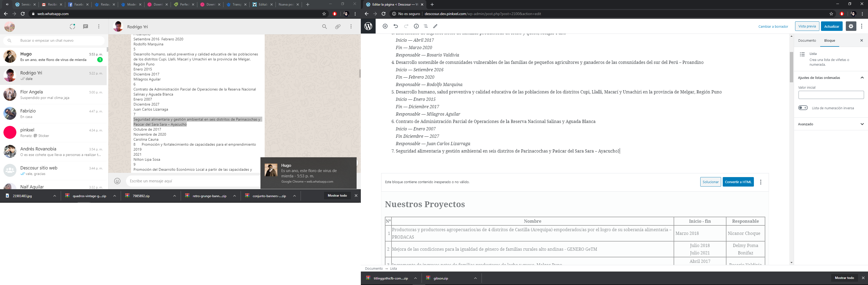The image size is (868, 285).
Task: Bookmark web.whatsapp.com with star icon
Action: point(324,14)
